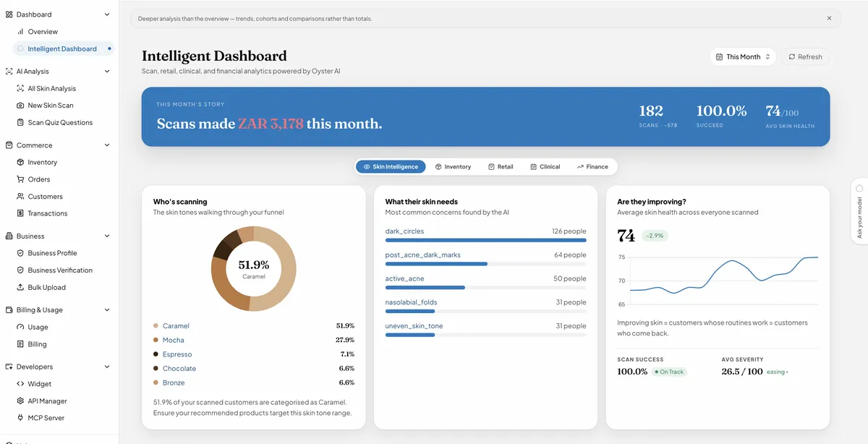Click the -2.9% change badge

coord(655,236)
